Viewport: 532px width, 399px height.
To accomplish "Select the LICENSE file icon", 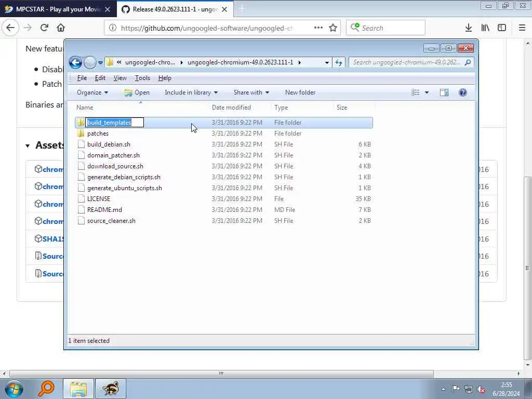I will coord(81,198).
